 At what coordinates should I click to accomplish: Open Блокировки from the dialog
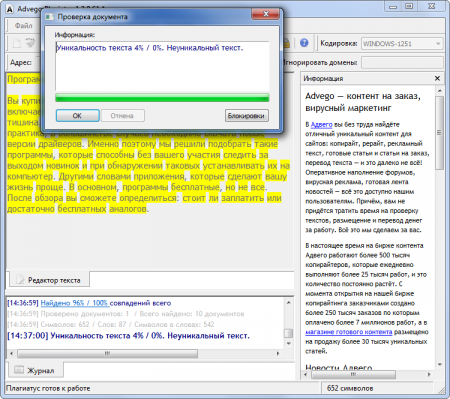246,116
